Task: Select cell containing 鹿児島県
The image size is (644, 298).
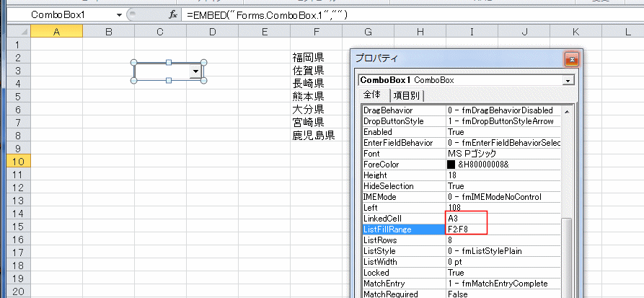Action: [x=316, y=135]
